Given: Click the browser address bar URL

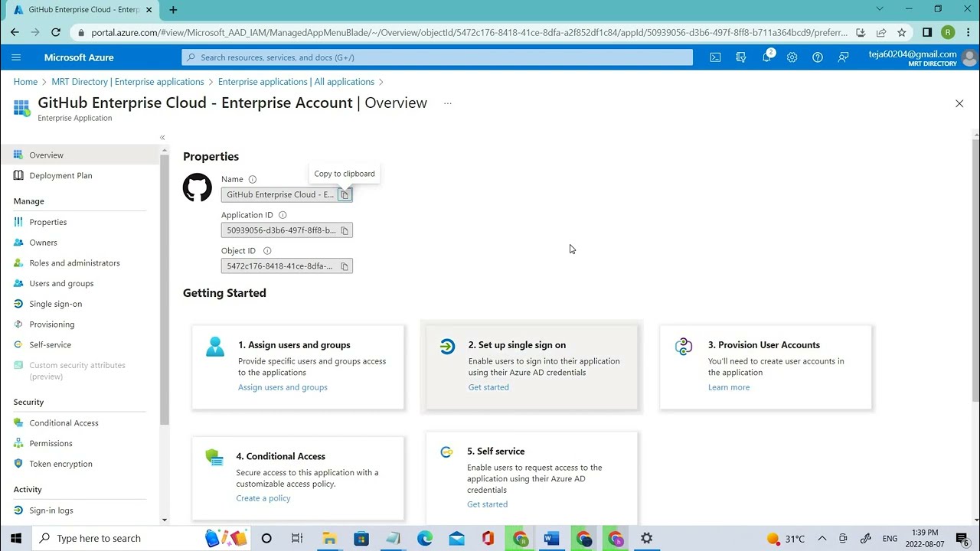Looking at the screenshot, I should [469, 33].
